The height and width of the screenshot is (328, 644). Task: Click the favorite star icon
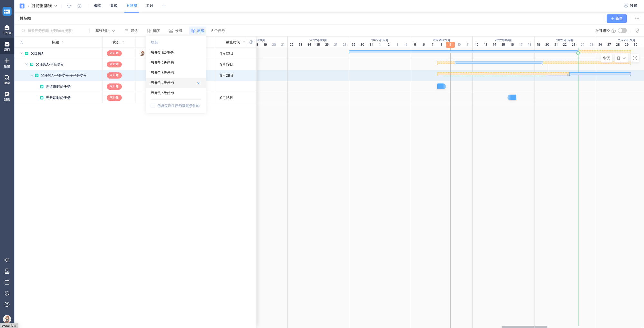coord(69,6)
